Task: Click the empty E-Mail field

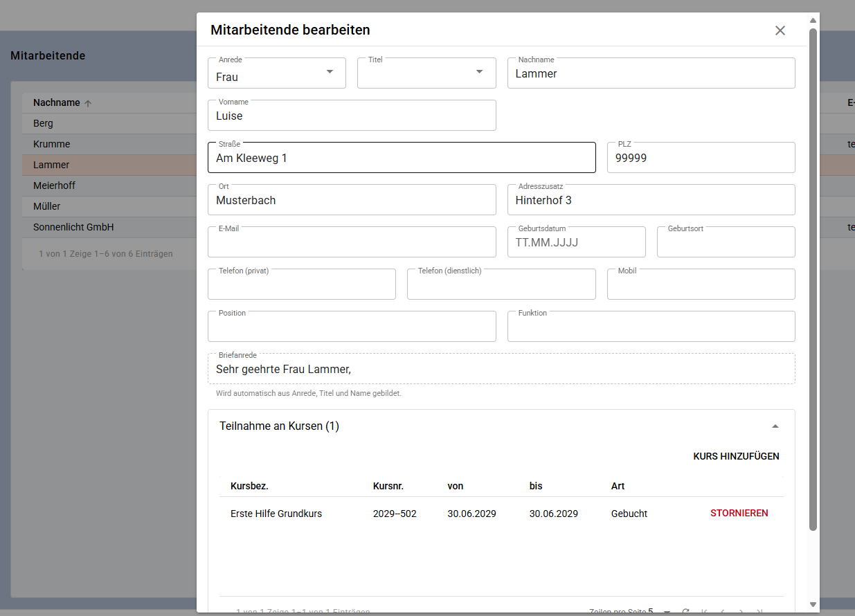Action: coord(352,242)
